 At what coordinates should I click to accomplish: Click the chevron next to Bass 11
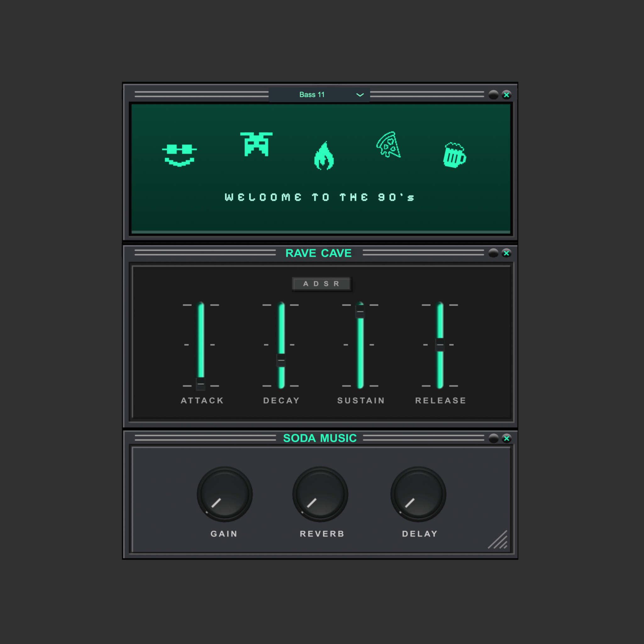point(360,95)
